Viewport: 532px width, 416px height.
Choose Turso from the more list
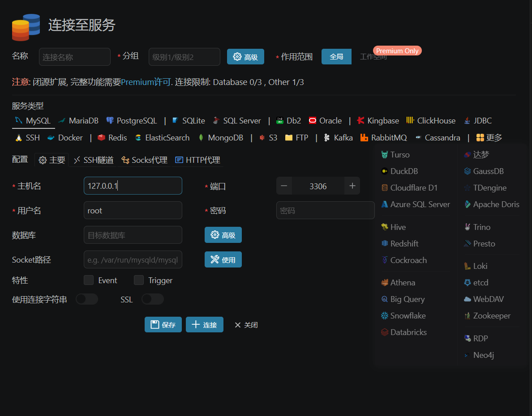[395, 155]
